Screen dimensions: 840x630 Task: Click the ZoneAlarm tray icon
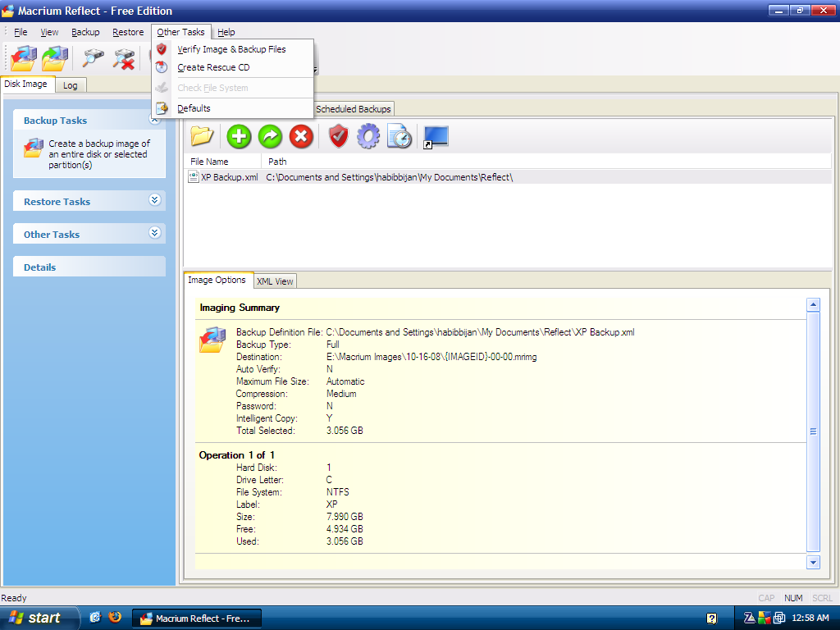click(750, 619)
